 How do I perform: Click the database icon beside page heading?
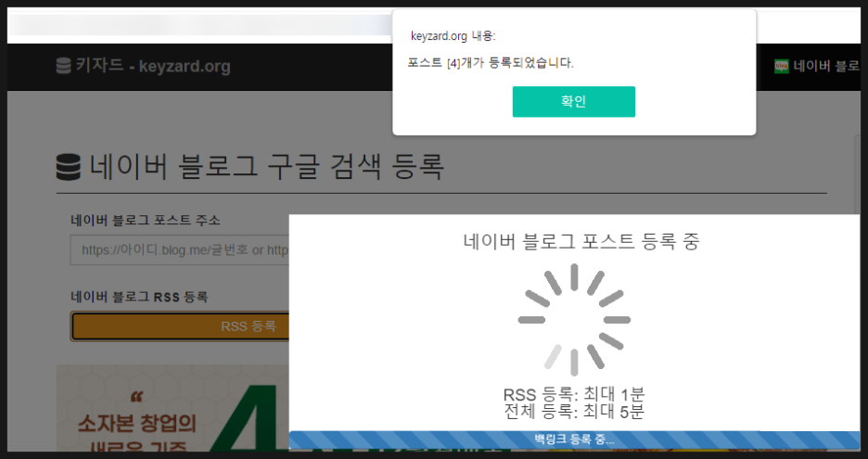[68, 167]
